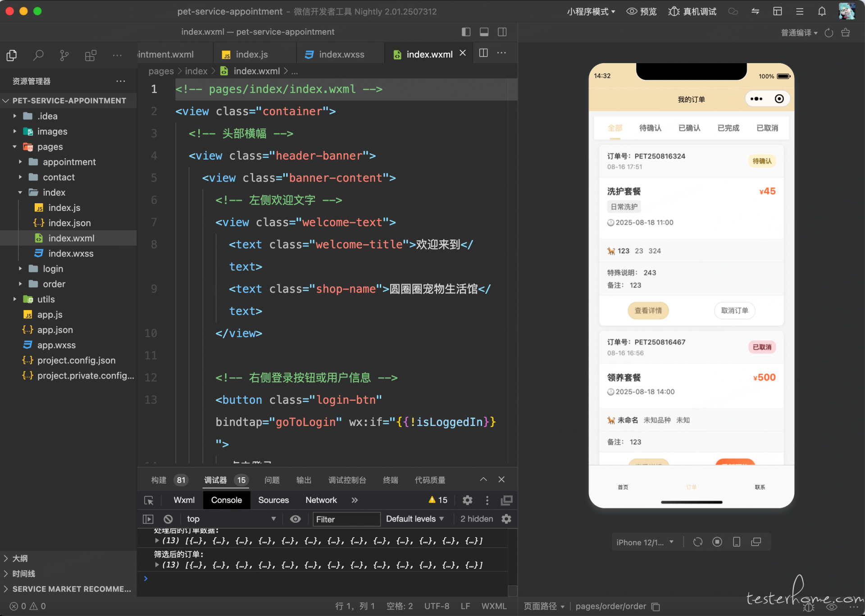Image resolution: width=865 pixels, height=616 pixels.
Task: Open app.json in file tree
Action: click(x=55, y=330)
